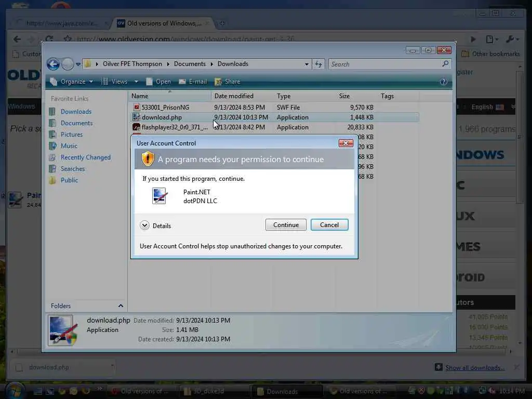Click the UAC shield warning icon

tap(148, 159)
